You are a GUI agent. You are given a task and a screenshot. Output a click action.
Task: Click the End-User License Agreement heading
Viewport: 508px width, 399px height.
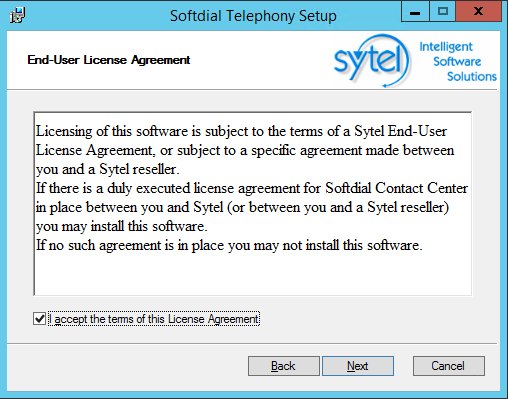(109, 60)
